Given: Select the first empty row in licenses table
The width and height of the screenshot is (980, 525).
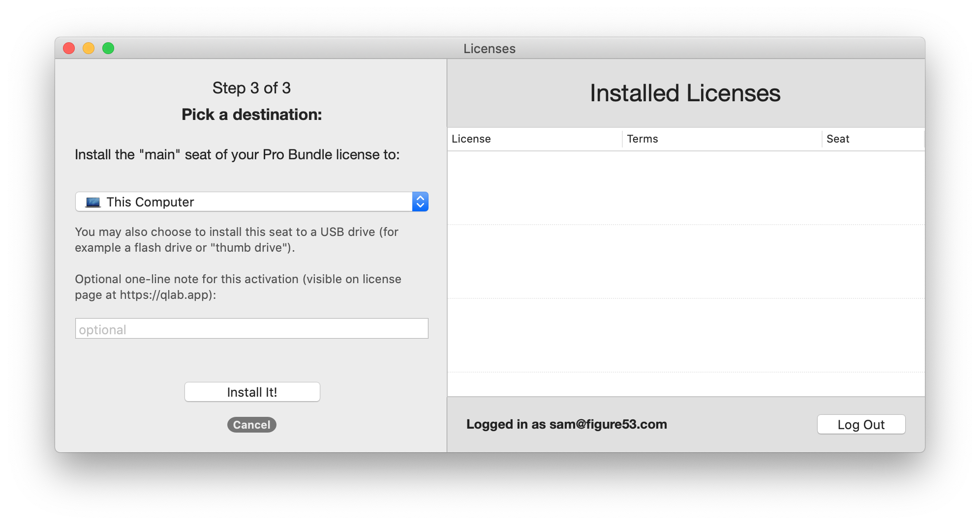Looking at the screenshot, I should [x=686, y=188].
